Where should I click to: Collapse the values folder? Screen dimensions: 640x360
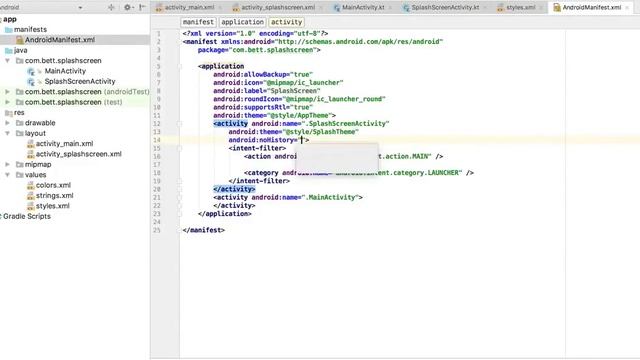(7, 175)
